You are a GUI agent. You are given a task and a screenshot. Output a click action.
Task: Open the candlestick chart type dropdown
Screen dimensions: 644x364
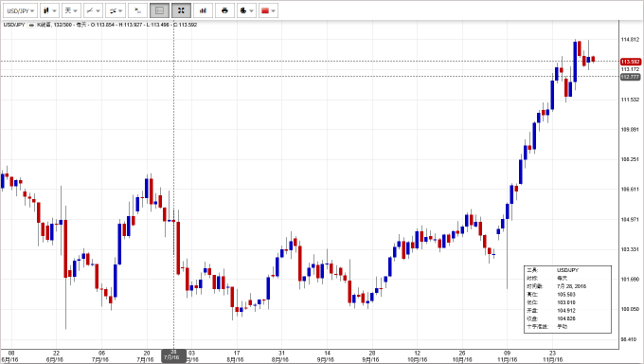pos(49,10)
